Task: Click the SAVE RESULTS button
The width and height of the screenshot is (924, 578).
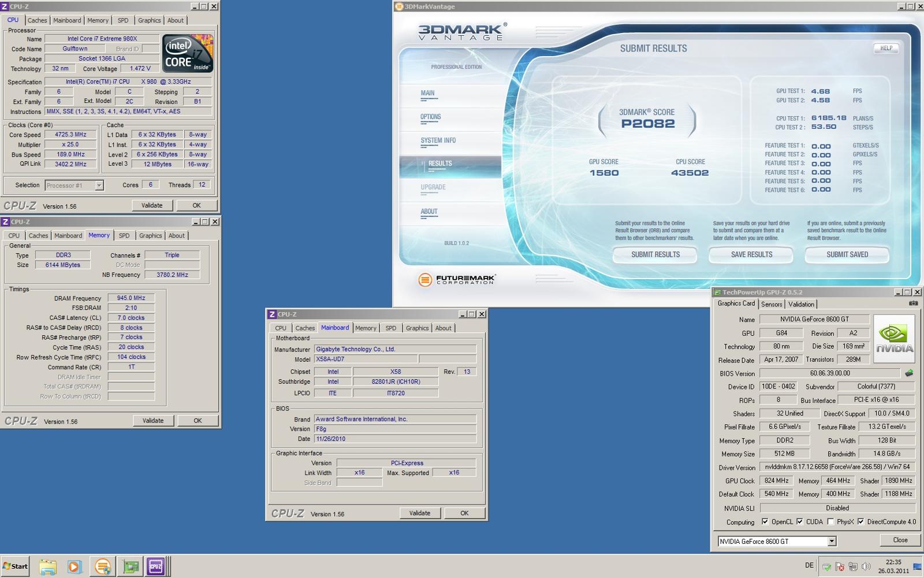Action: pos(751,254)
